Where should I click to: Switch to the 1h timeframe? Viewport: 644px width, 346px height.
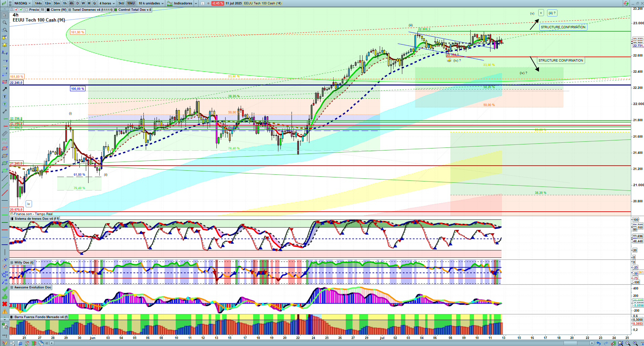(x=65, y=3)
